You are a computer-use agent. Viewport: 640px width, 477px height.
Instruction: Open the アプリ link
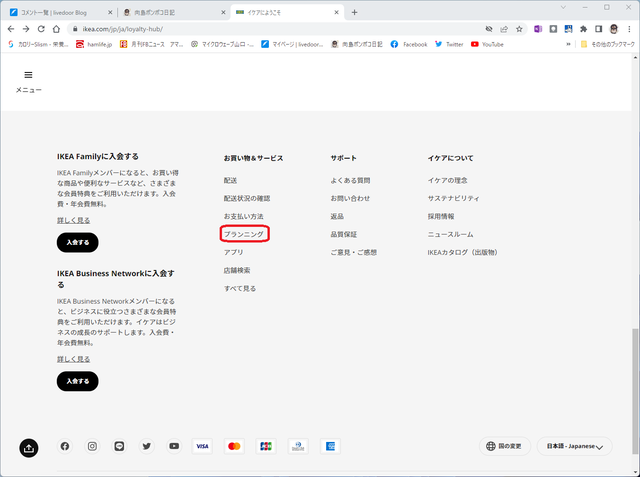click(x=233, y=252)
